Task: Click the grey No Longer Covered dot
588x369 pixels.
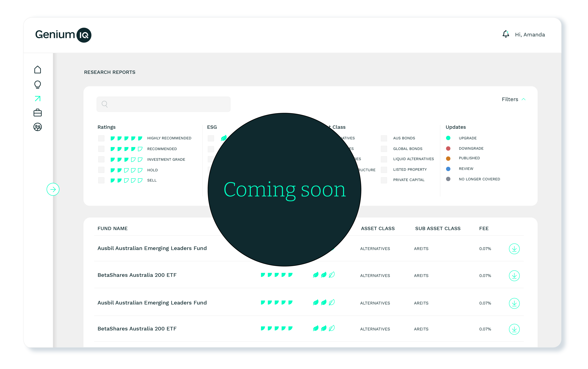Action: [448, 179]
